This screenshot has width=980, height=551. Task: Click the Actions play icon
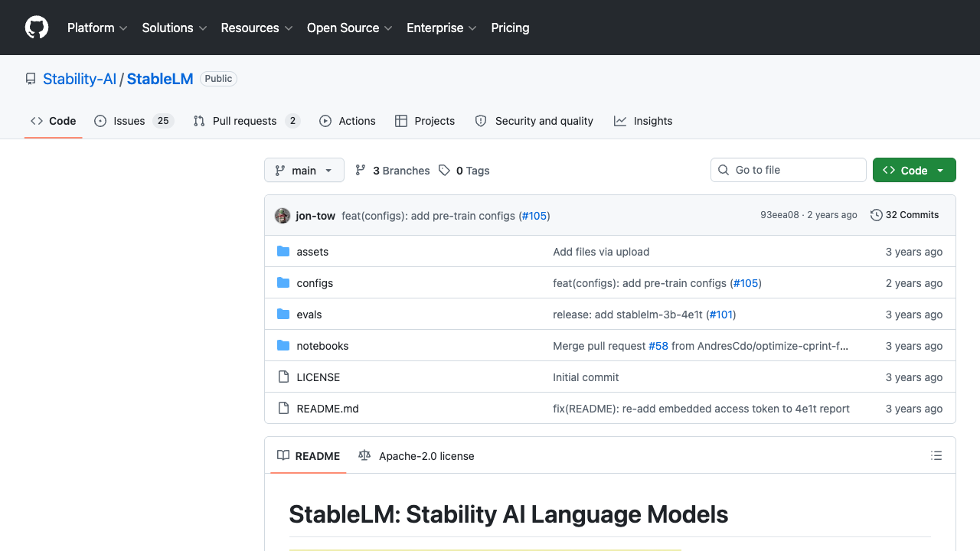(x=325, y=121)
